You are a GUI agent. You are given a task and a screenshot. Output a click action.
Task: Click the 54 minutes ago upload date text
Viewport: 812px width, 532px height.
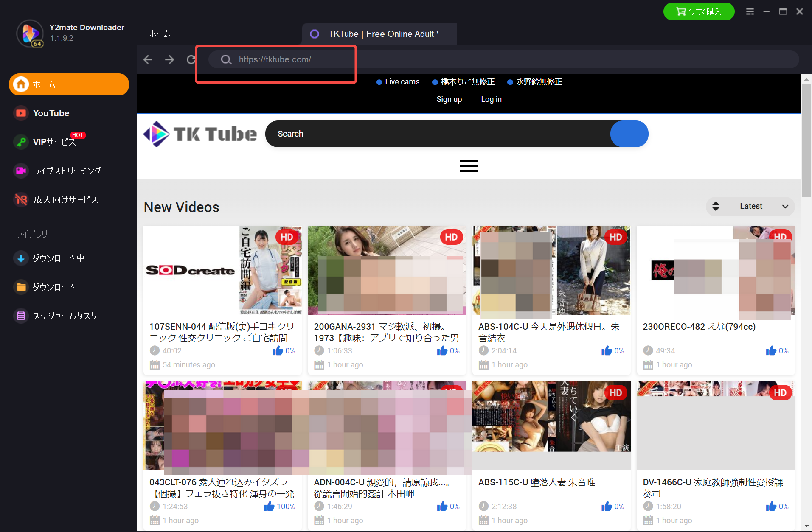pos(189,365)
